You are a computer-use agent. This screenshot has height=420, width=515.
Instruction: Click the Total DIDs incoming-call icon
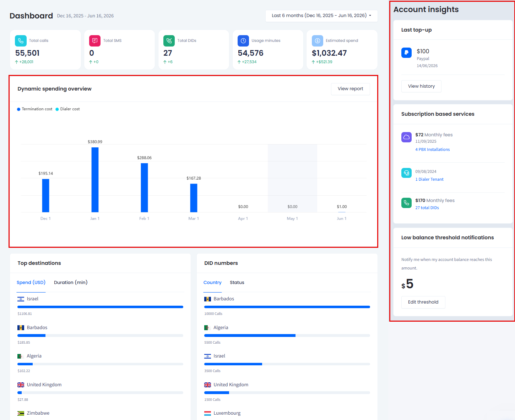(x=169, y=41)
